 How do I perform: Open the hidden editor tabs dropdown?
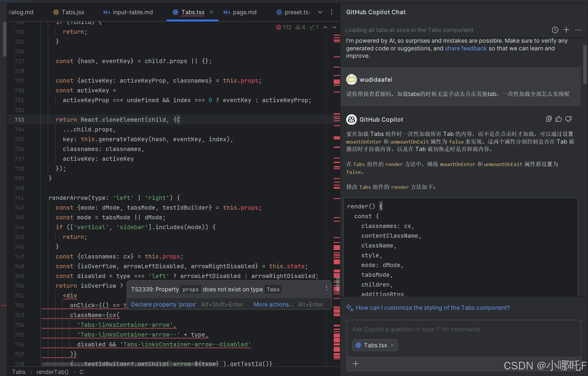tap(320, 12)
